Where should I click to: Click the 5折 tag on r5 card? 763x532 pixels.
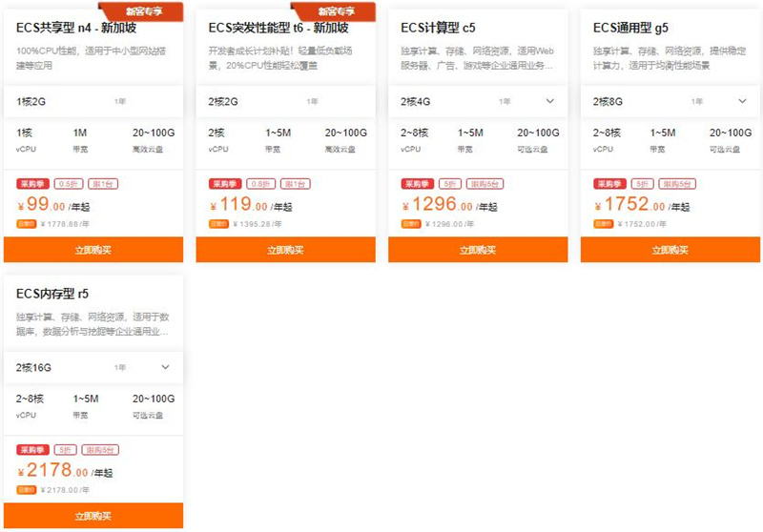pos(65,450)
